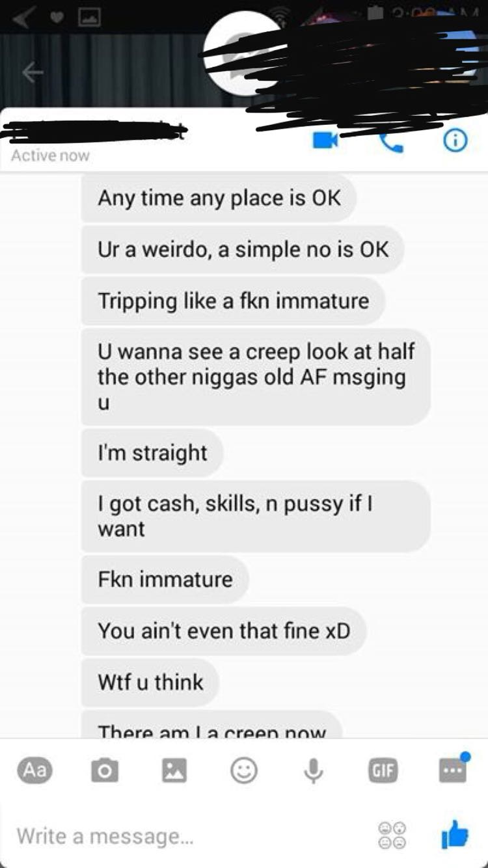The height and width of the screenshot is (868, 488).
Task: Open the emoji smiley picker
Action: coord(243,771)
